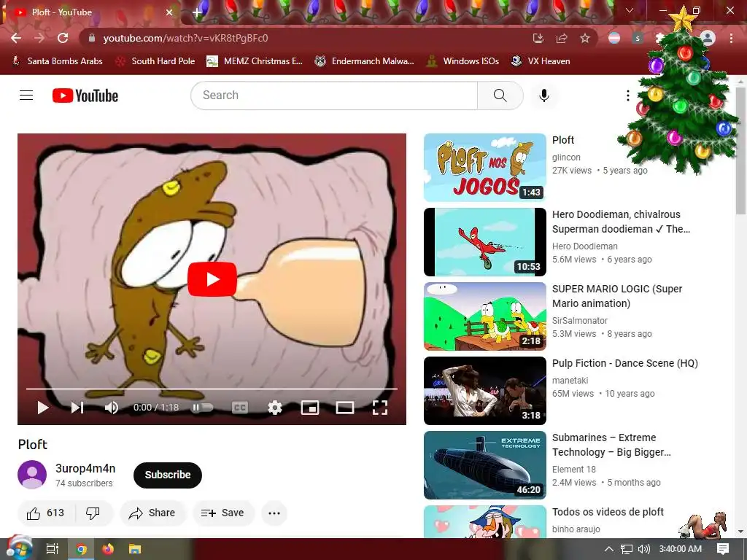This screenshot has height=560, width=747.
Task: Reload the current page
Action: point(63,38)
